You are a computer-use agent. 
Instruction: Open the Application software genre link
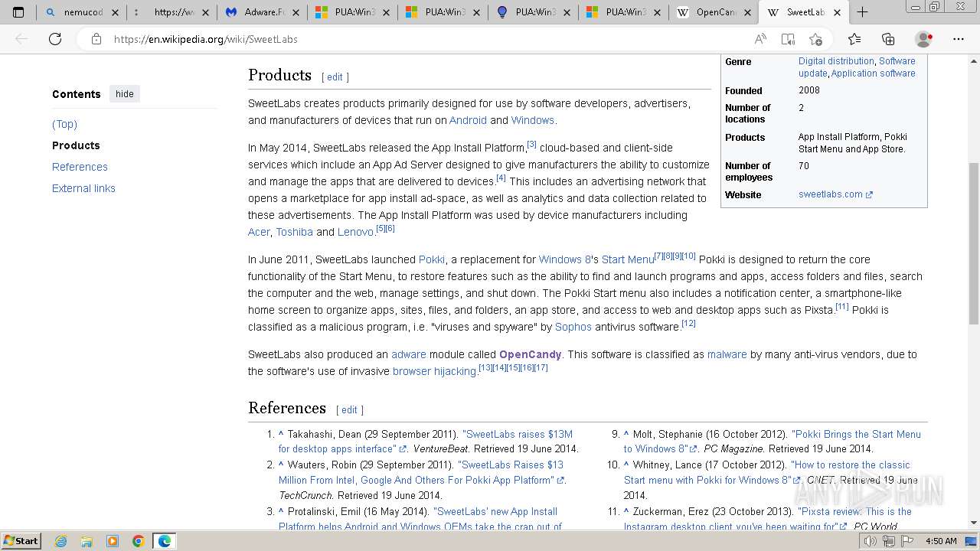873,73
